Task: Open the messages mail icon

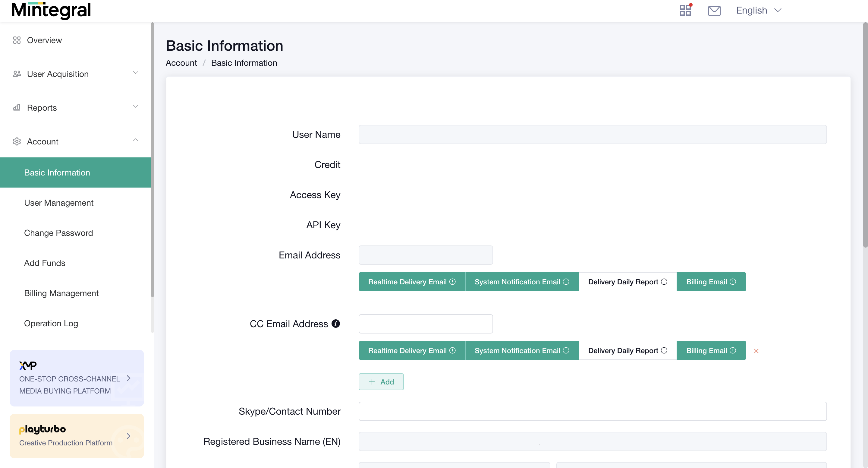Action: (714, 11)
